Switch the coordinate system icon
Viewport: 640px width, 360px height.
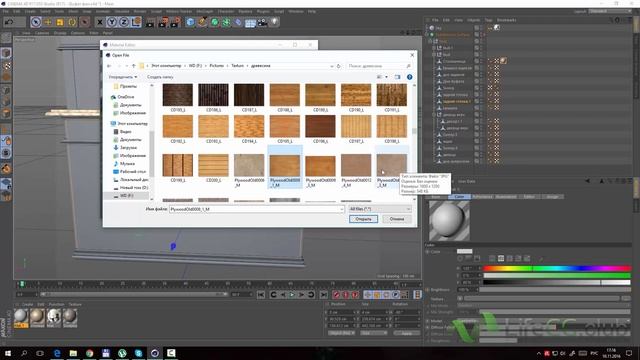click(136, 22)
